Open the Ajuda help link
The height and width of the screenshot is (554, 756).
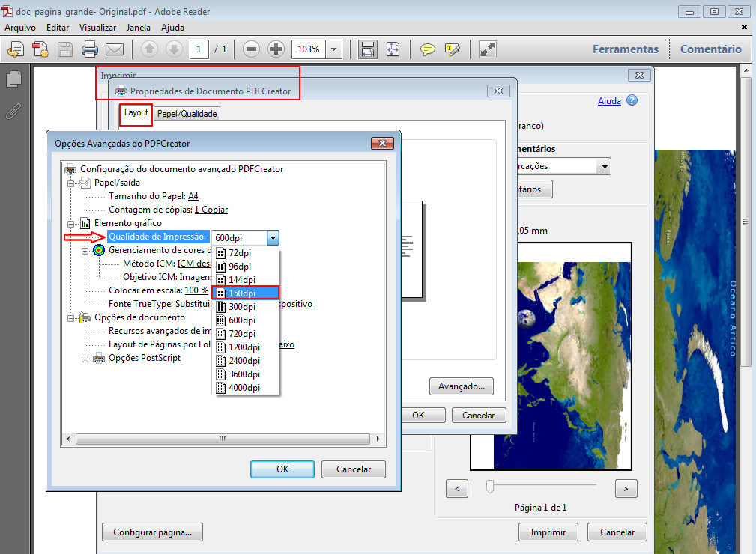click(609, 101)
